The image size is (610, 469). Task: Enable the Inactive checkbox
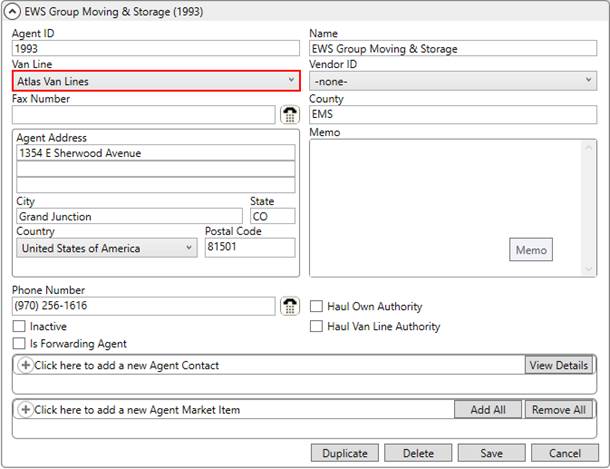(x=19, y=327)
